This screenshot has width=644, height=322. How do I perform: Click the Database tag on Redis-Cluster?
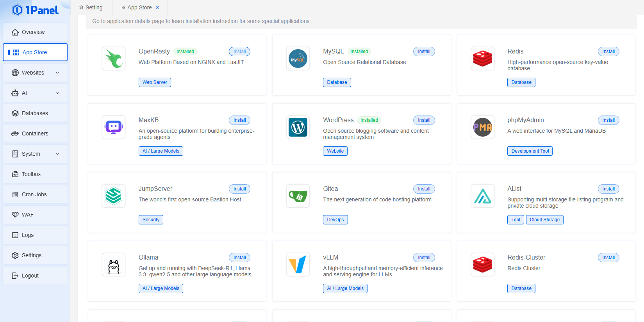(x=521, y=288)
